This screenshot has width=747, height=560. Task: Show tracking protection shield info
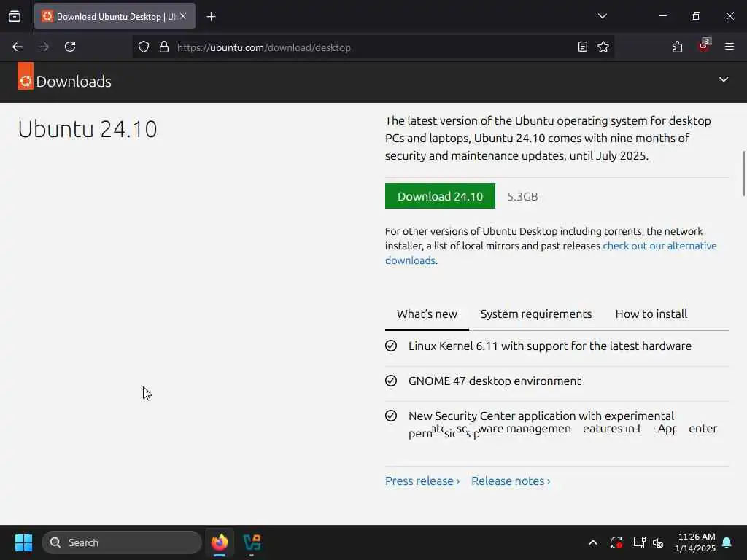[x=144, y=47]
